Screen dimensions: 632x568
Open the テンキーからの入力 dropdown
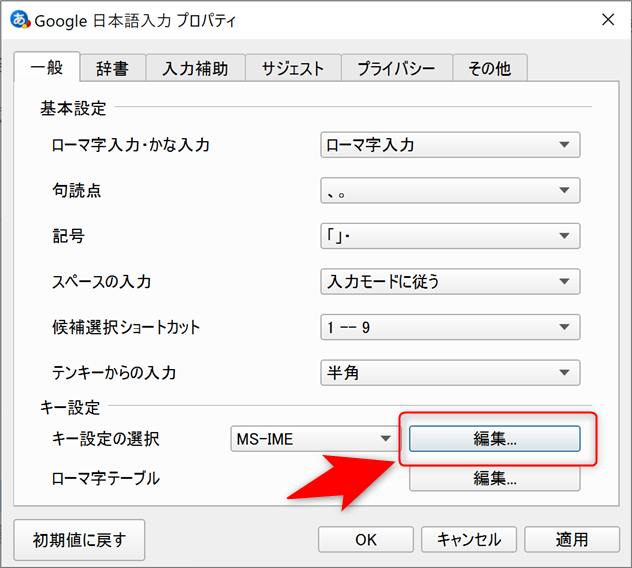[x=450, y=373]
